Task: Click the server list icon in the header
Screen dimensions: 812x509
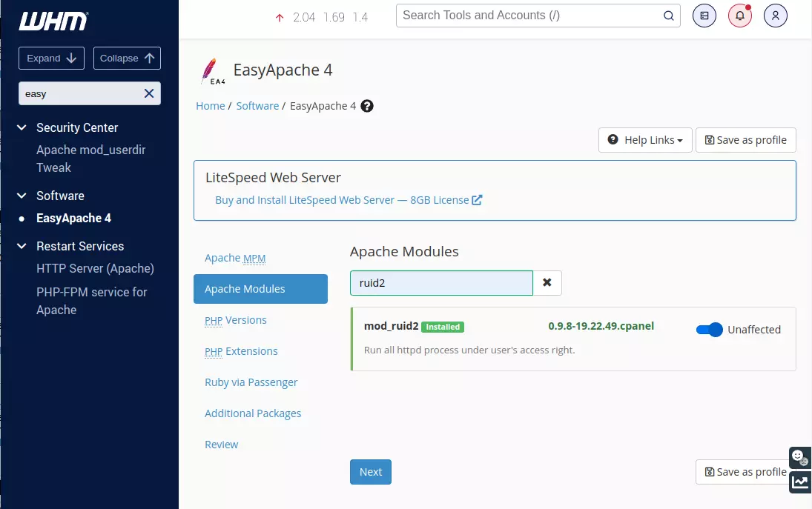Action: pyautogui.click(x=704, y=16)
